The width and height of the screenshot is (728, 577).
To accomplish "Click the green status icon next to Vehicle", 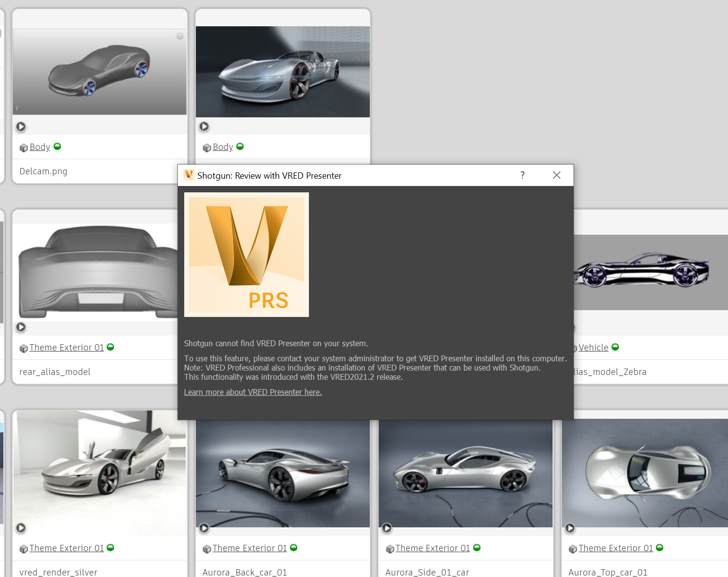I will click(x=615, y=347).
